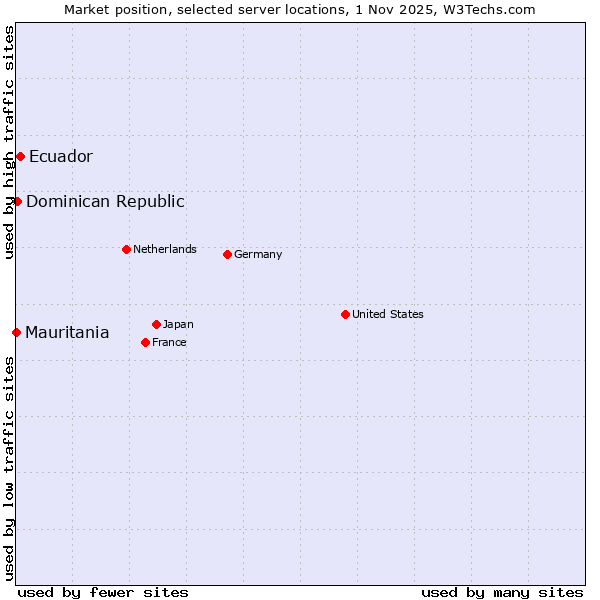
Task: Click the chart title mentioning W3Techs.com
Action: pyautogui.click(x=300, y=9)
